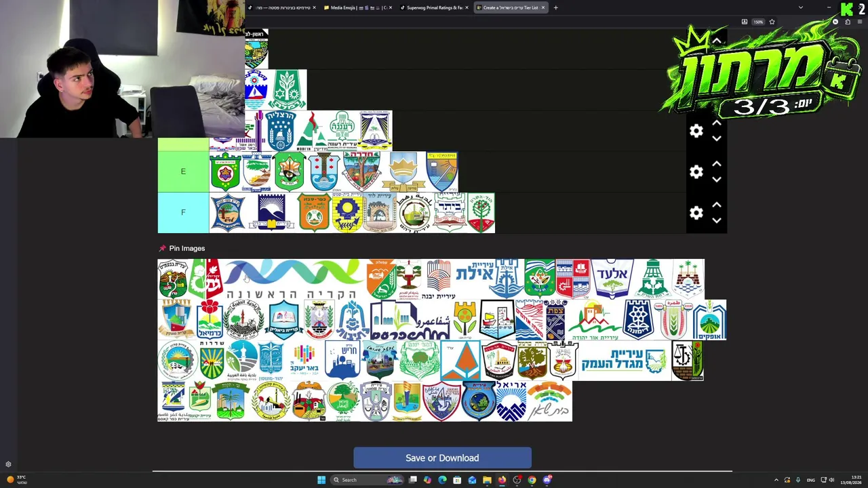Open Microsoft Edge from the taskbar
868x488 pixels.
(442, 480)
